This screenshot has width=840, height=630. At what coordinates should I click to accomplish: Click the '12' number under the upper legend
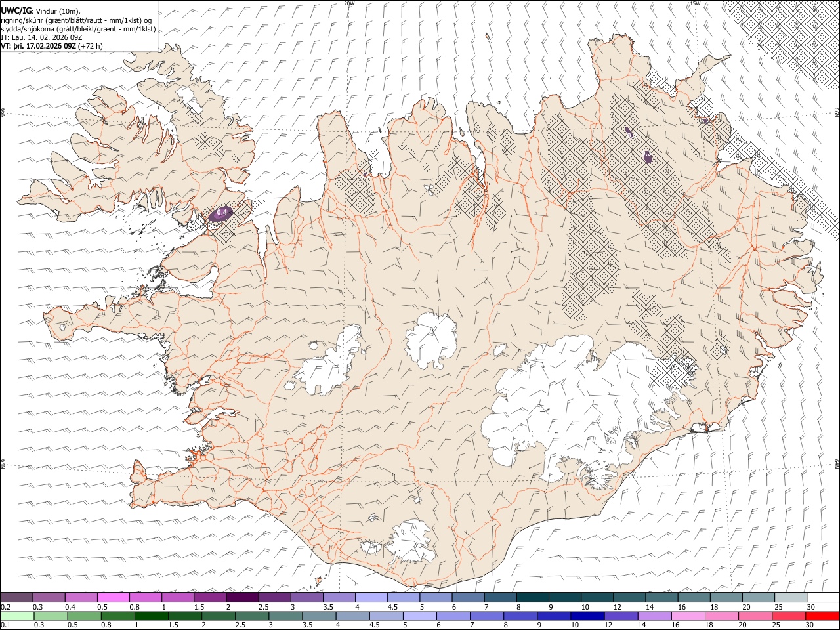coord(618,607)
